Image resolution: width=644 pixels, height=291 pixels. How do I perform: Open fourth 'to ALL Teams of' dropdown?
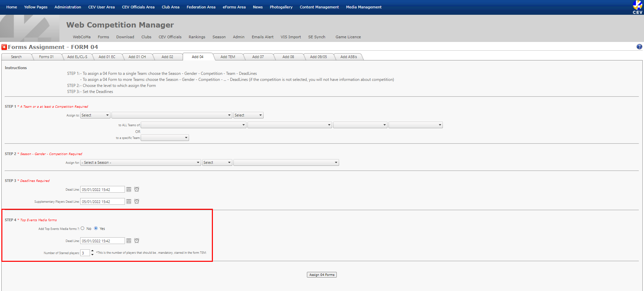416,125
